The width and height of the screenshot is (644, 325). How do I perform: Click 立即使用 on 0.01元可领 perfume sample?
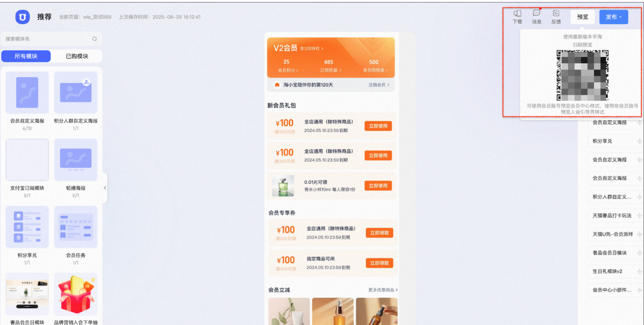click(378, 186)
